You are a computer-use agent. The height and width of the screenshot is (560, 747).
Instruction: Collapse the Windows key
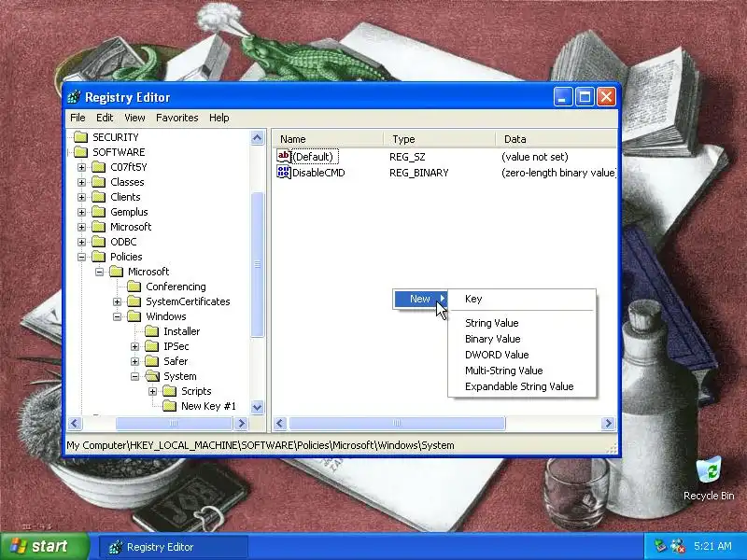118,316
